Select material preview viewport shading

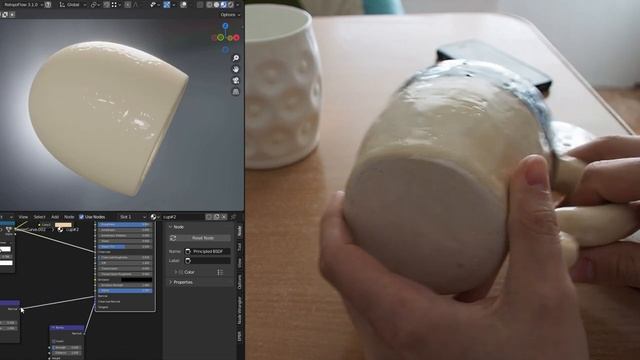pyautogui.click(x=224, y=5)
